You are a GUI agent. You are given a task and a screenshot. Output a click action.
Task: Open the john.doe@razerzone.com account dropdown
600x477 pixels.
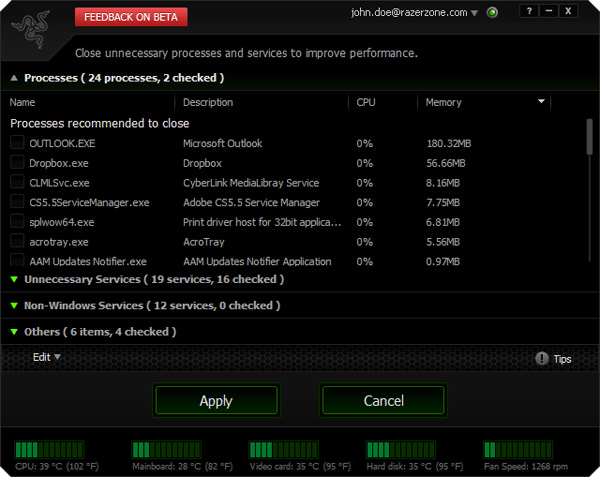coord(475,13)
